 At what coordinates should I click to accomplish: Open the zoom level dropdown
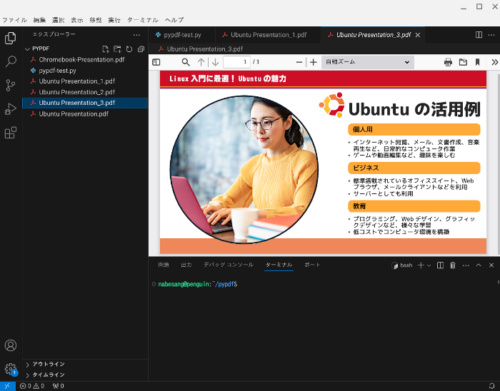(368, 62)
